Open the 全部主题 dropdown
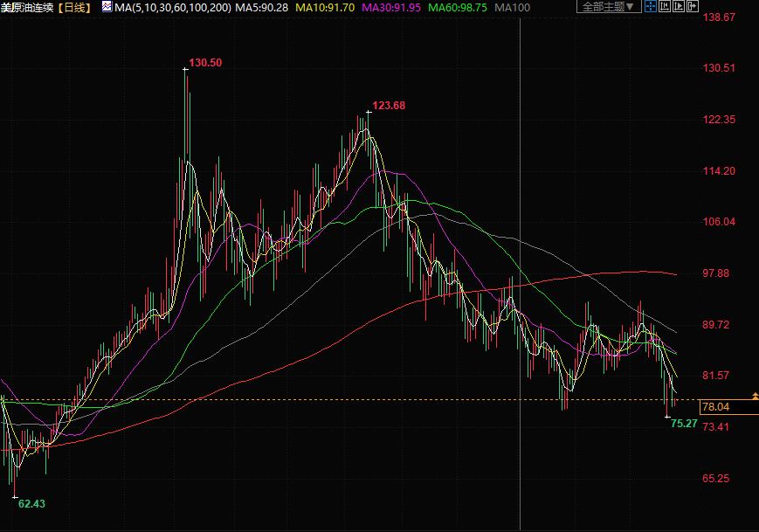The image size is (759, 532). coord(609,7)
